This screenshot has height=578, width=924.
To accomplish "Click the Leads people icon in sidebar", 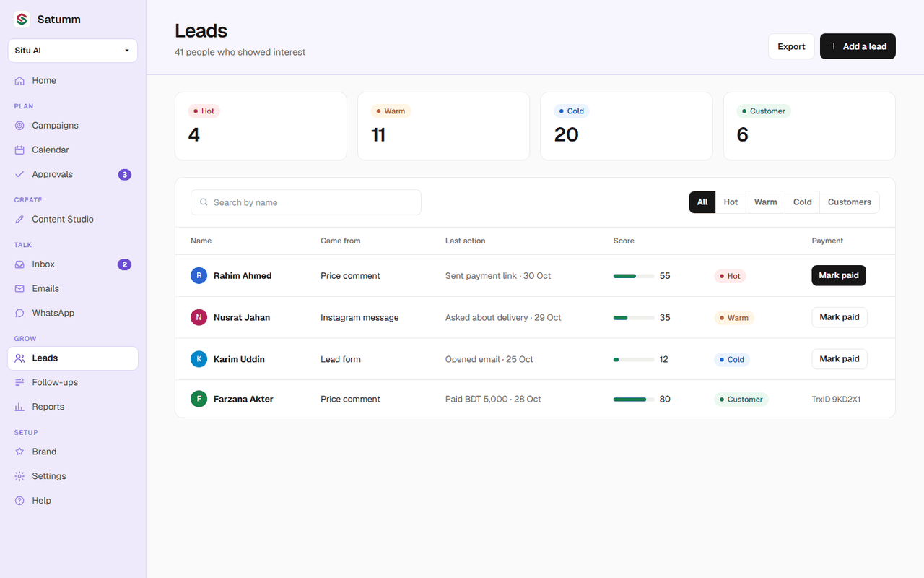I will [x=19, y=358].
